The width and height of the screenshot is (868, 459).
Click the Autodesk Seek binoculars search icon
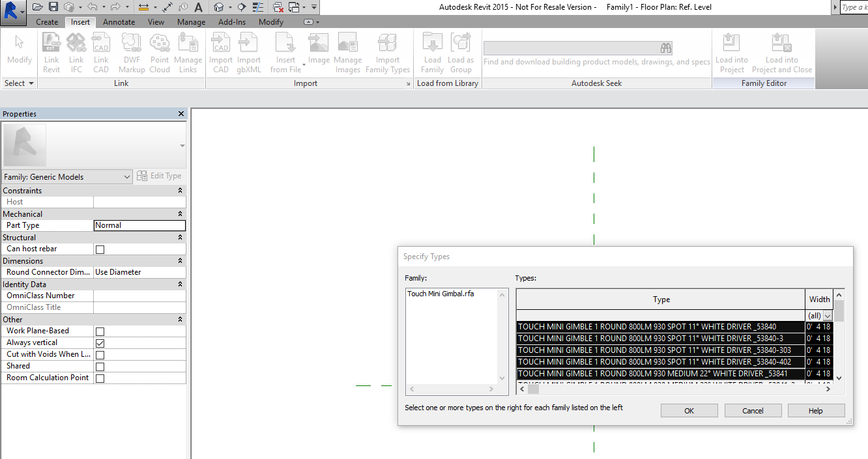[665, 48]
